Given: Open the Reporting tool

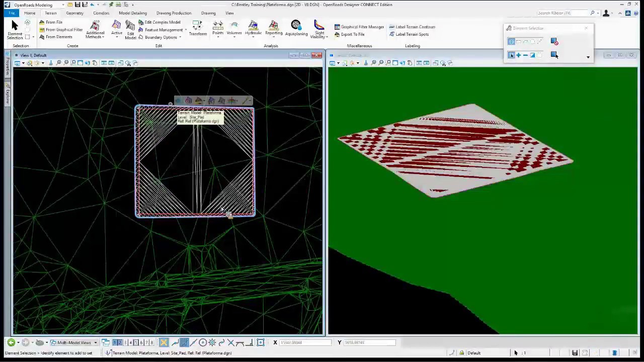Looking at the screenshot, I should pos(274,29).
